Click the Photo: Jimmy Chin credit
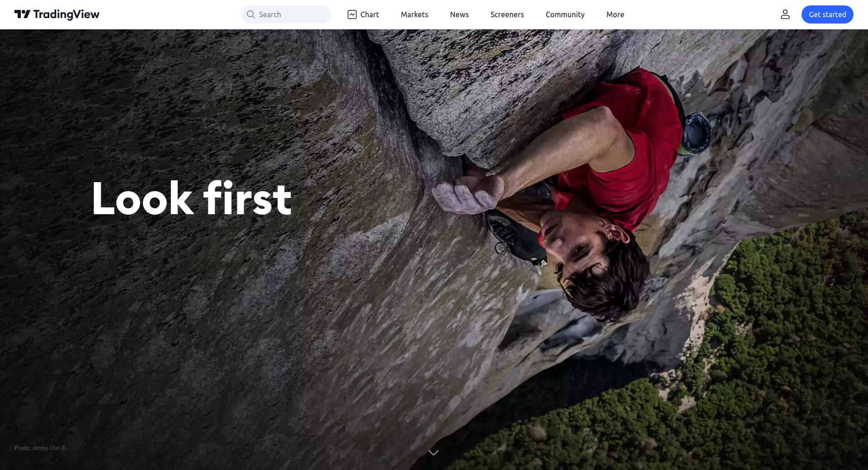Screen dimensions: 868x470 pos(40,448)
